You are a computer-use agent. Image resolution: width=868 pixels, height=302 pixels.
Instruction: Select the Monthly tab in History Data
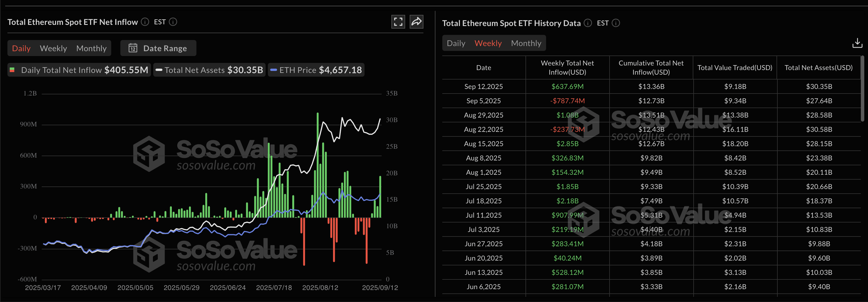[x=526, y=43]
